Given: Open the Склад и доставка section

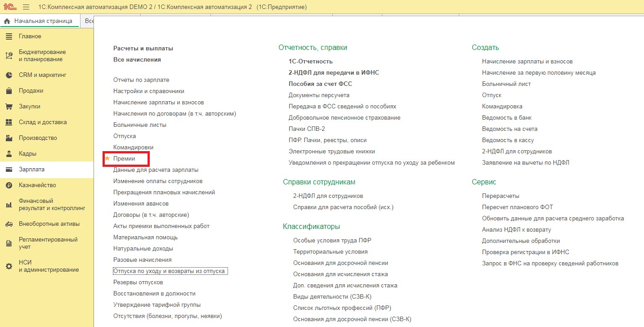Looking at the screenshot, I should 43,122.
